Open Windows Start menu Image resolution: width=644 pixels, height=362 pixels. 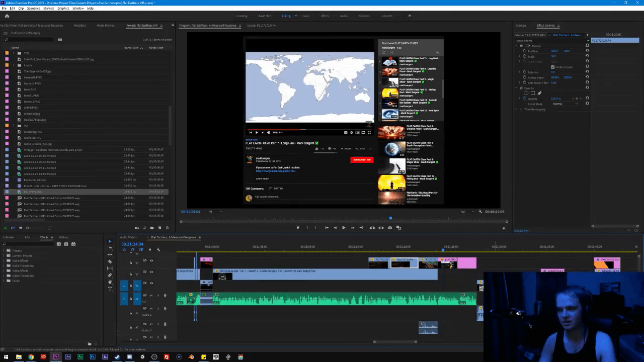6,357
